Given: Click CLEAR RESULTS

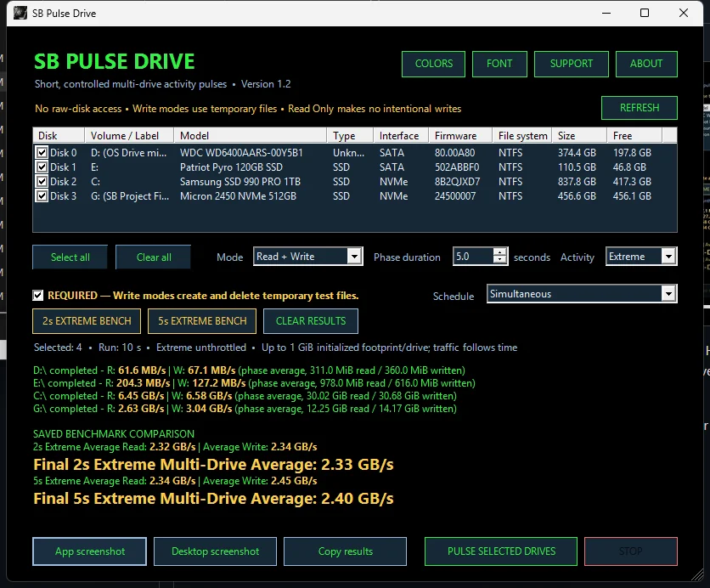Looking at the screenshot, I should point(311,321).
